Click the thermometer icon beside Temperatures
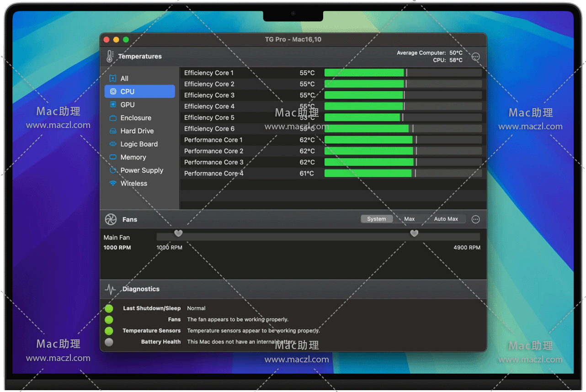The image size is (586, 392). coord(110,56)
